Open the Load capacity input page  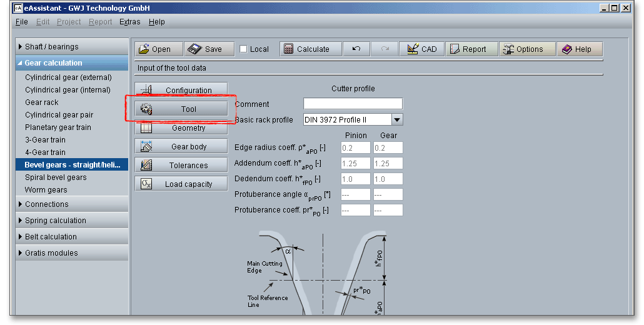point(181,184)
